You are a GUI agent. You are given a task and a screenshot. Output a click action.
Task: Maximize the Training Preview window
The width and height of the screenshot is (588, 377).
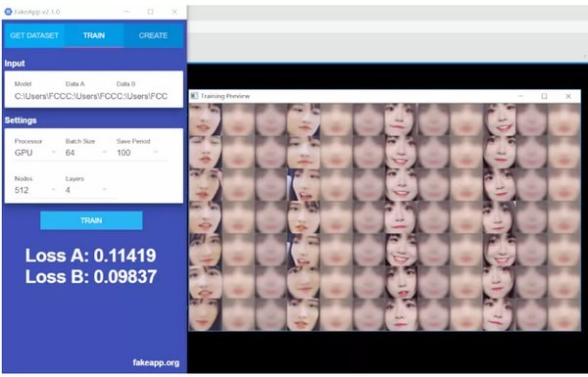pyautogui.click(x=544, y=96)
